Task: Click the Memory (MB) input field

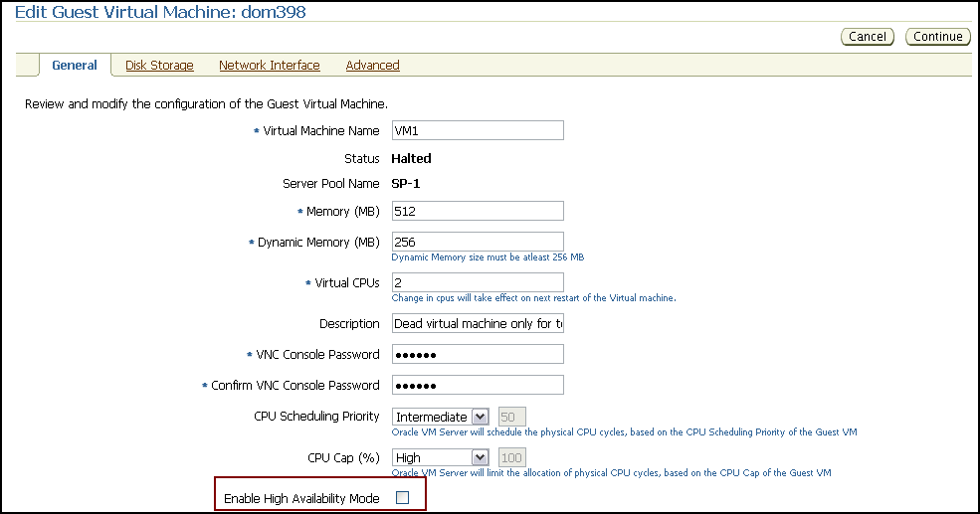Action: [478, 211]
